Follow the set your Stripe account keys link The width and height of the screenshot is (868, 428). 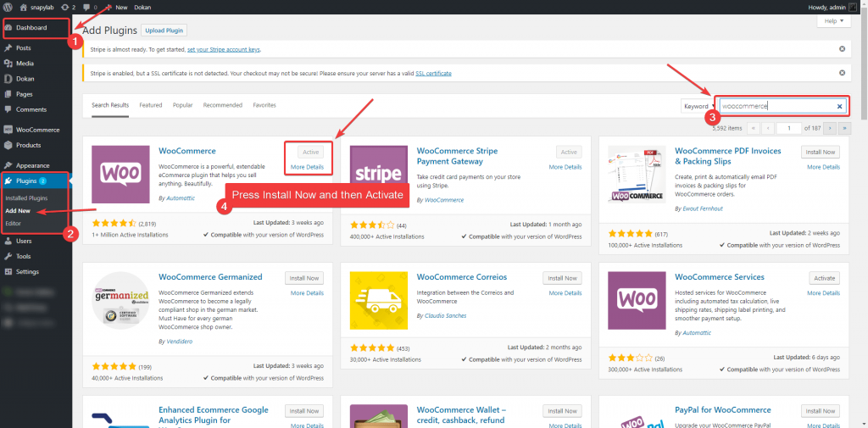[223, 49]
